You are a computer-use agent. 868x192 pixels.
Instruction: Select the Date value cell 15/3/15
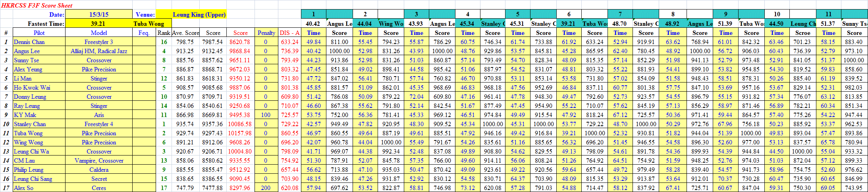point(98,15)
